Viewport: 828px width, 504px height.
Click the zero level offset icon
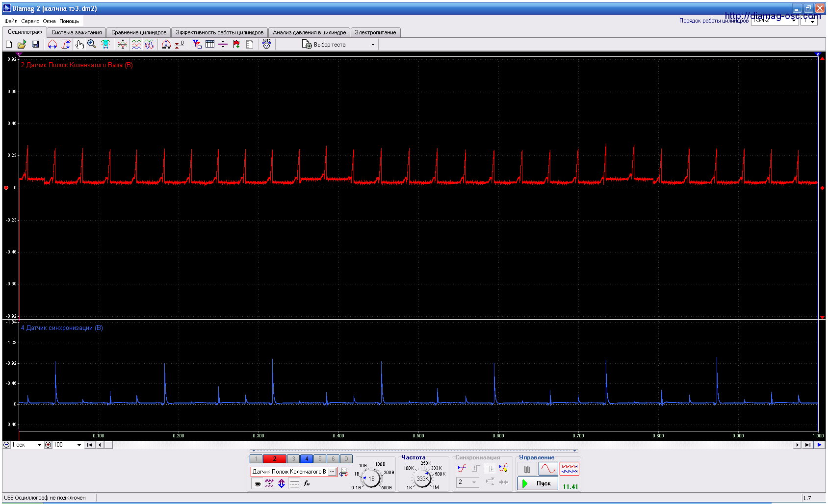(180, 44)
